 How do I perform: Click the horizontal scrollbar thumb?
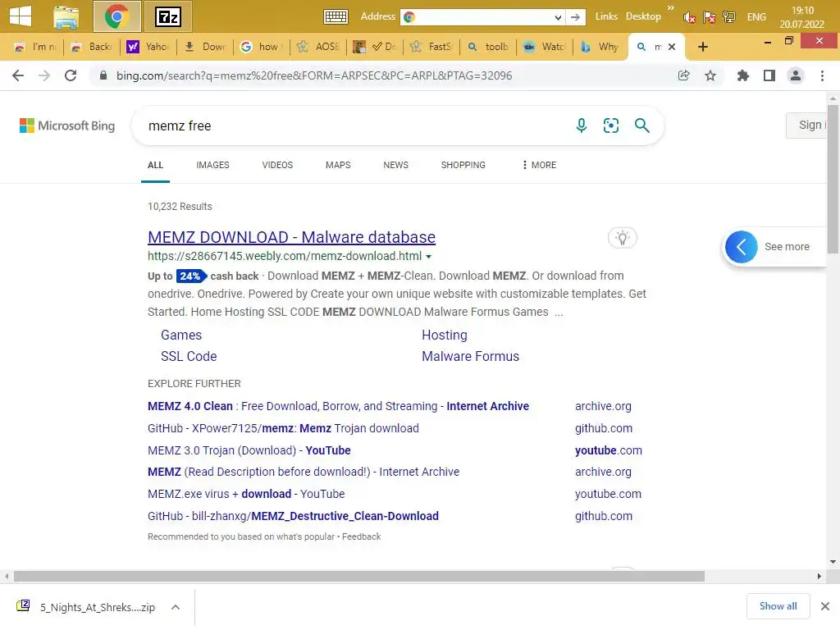[359, 577]
